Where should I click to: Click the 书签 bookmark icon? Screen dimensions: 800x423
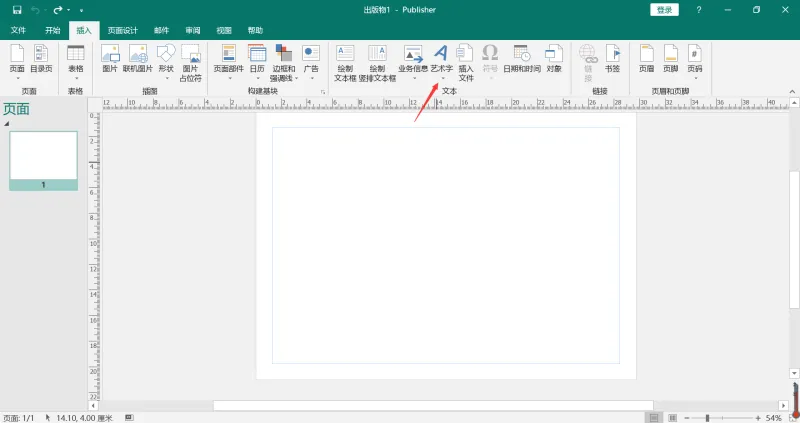click(x=612, y=59)
